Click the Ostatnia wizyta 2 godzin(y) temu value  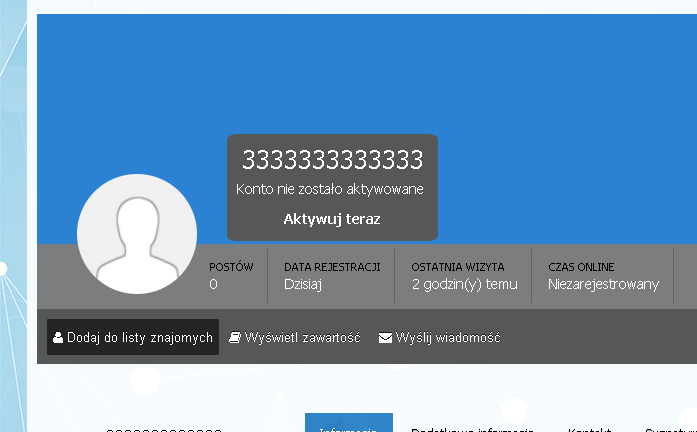pyautogui.click(x=465, y=284)
